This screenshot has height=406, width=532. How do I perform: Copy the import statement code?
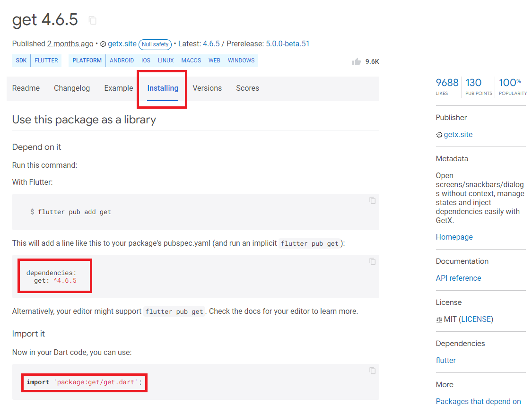372,371
